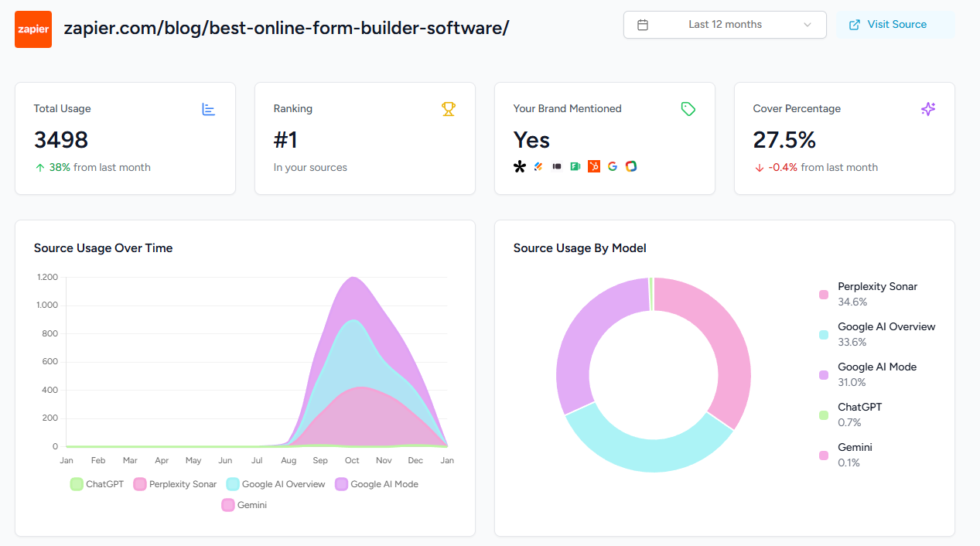Expand the date range chevron arrow
This screenshot has height=546, width=980.
808,25
